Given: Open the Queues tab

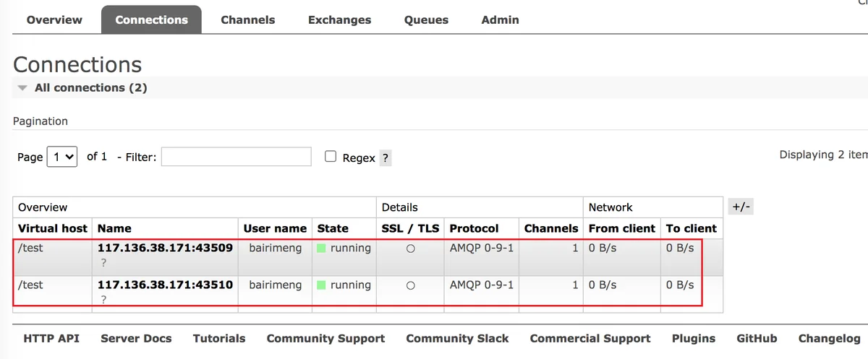Looking at the screenshot, I should click(x=426, y=20).
